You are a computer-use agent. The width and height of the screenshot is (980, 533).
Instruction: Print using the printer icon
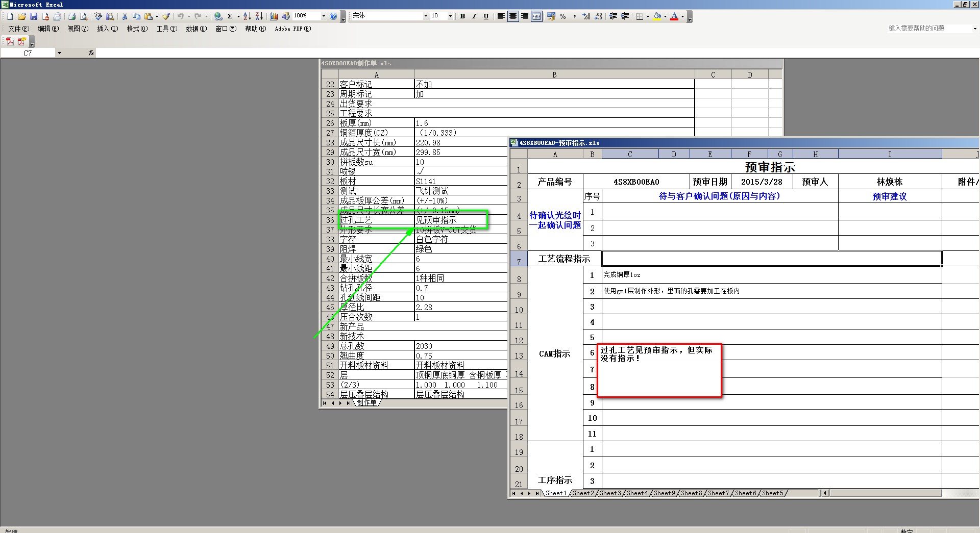point(72,16)
